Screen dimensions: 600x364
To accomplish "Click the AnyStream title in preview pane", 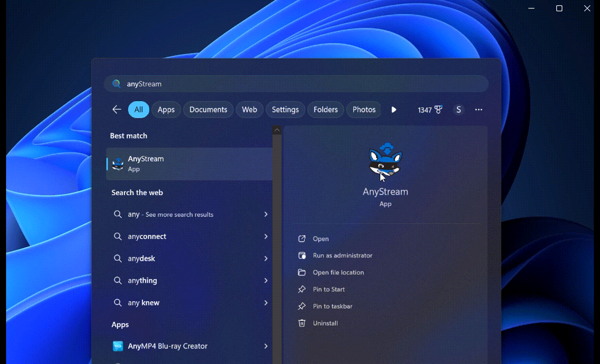I will [x=385, y=192].
